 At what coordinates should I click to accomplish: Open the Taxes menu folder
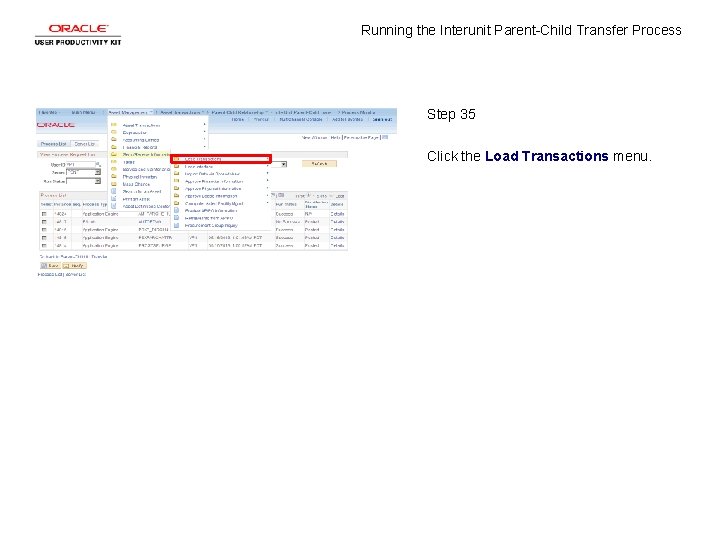click(x=129, y=162)
